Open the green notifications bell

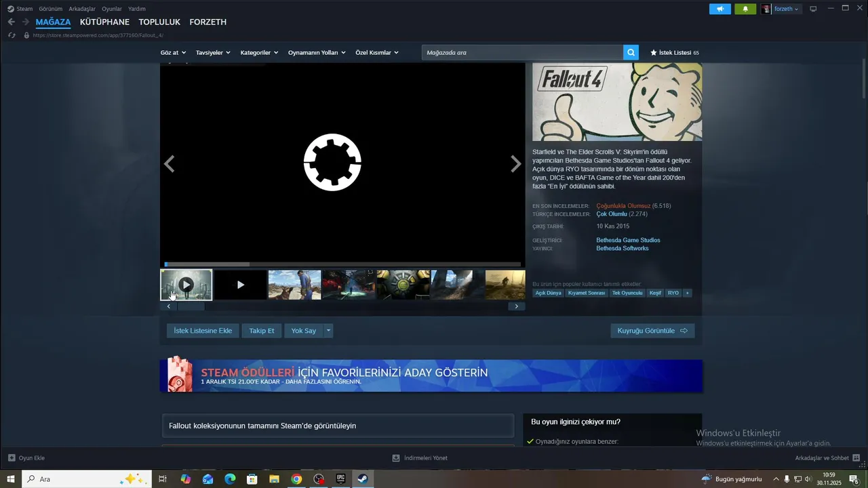745,9
